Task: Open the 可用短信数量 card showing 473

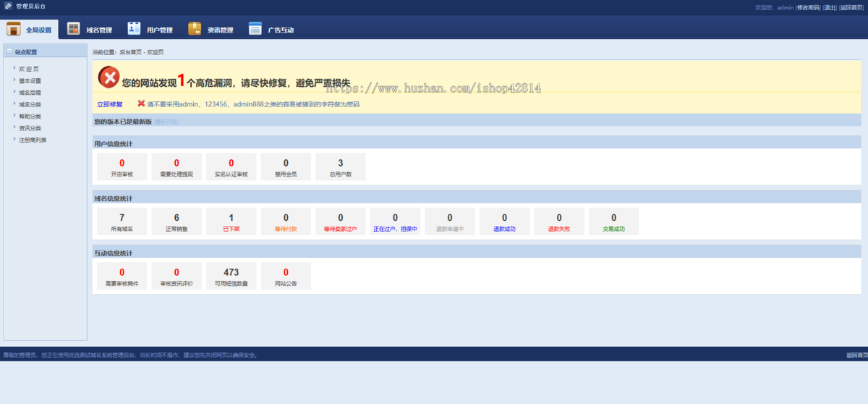Action: click(x=231, y=276)
